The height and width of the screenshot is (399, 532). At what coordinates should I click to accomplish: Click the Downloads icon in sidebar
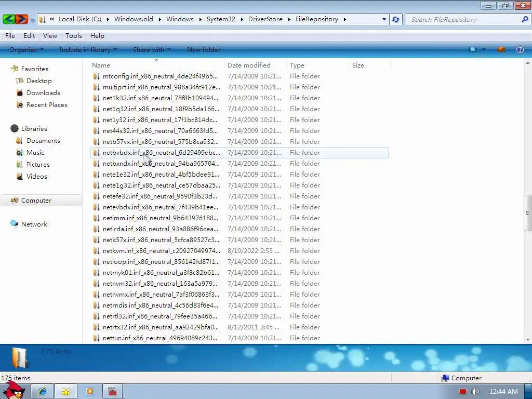tap(20, 92)
